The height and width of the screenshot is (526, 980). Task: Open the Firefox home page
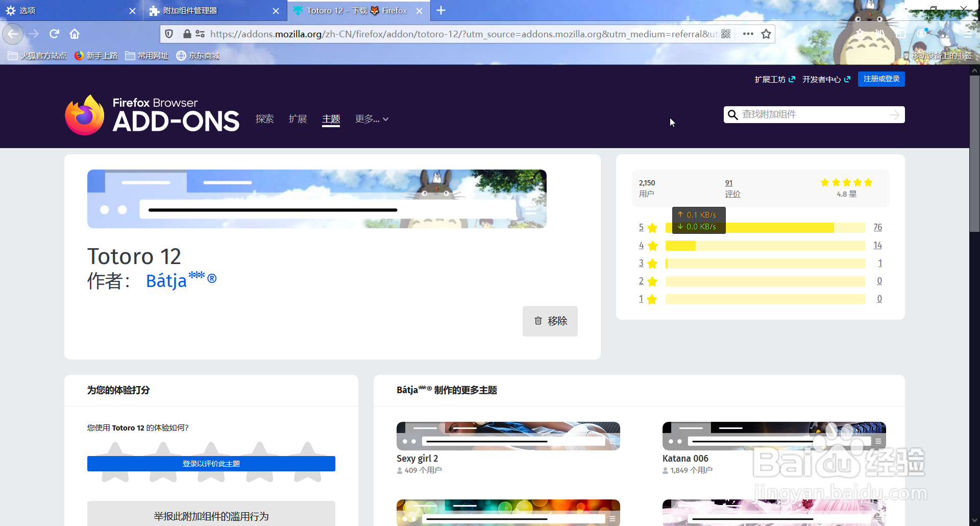pyautogui.click(x=75, y=34)
